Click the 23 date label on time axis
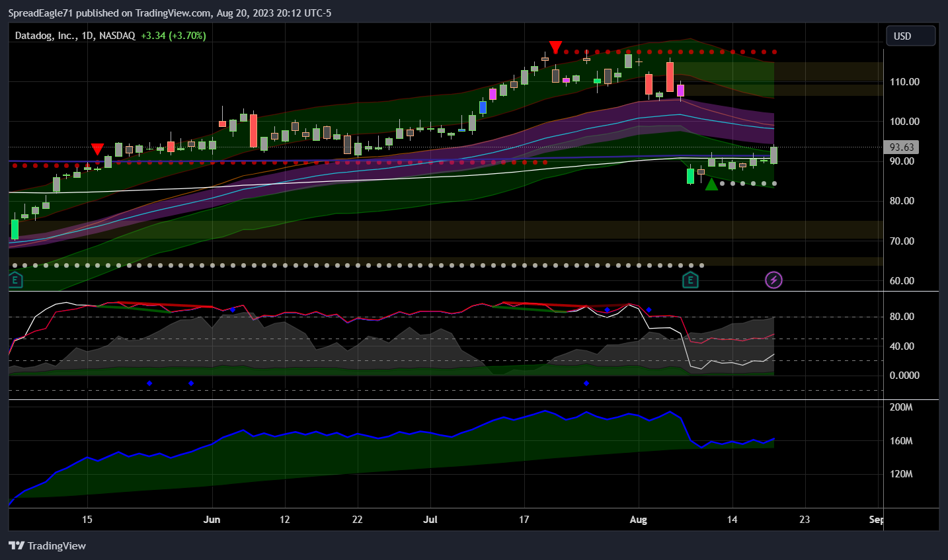This screenshot has height=560, width=948. click(x=805, y=520)
